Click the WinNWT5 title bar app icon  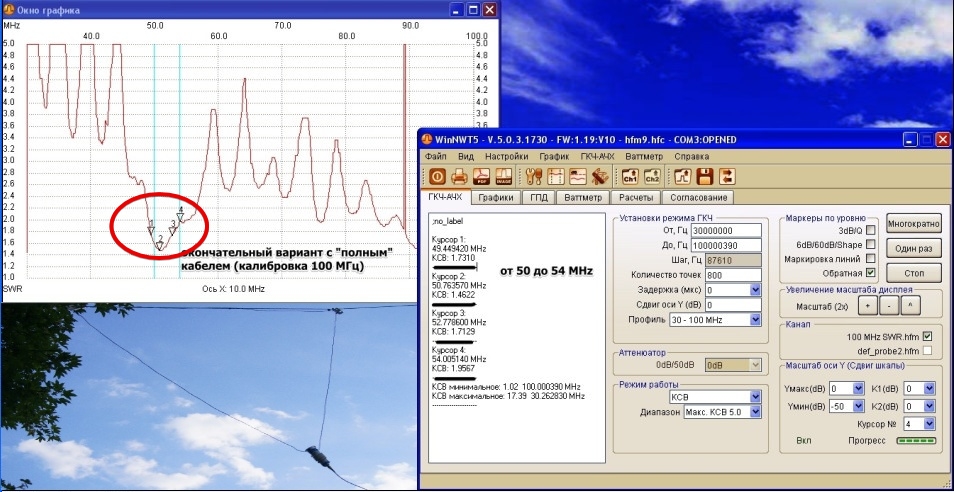pyautogui.click(x=427, y=140)
